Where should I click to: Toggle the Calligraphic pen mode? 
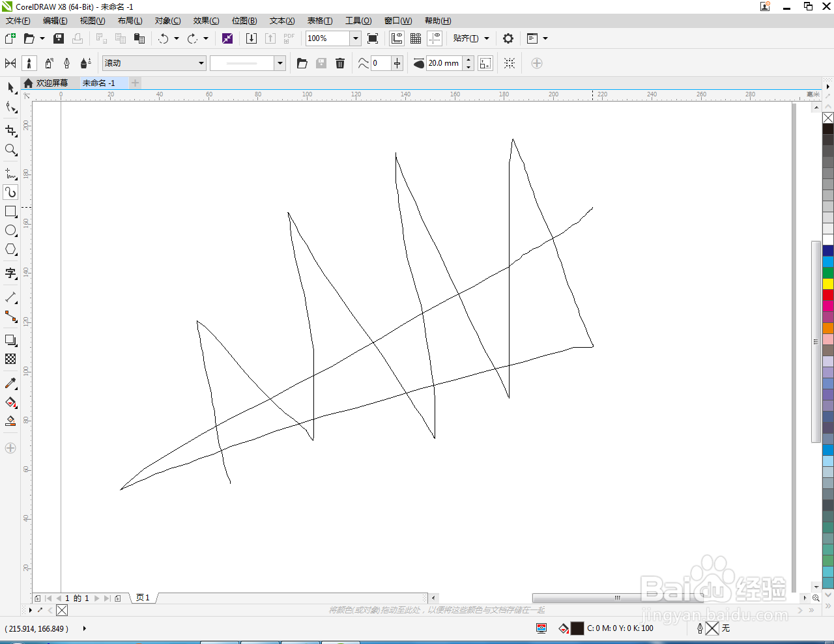tap(66, 63)
